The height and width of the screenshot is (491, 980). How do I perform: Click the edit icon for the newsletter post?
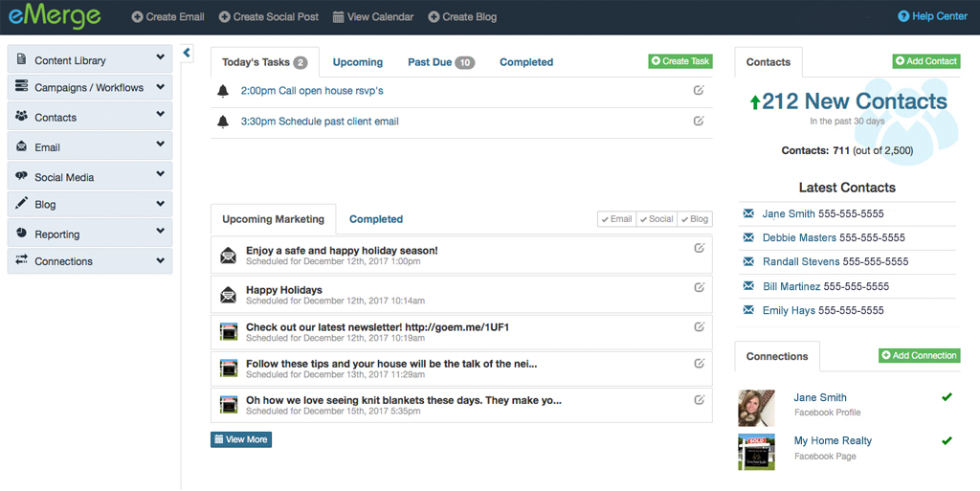point(699,326)
